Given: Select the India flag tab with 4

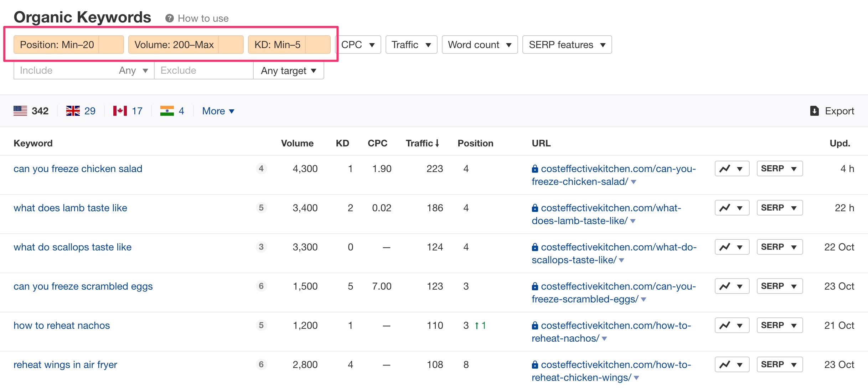Looking at the screenshot, I should click(x=172, y=111).
